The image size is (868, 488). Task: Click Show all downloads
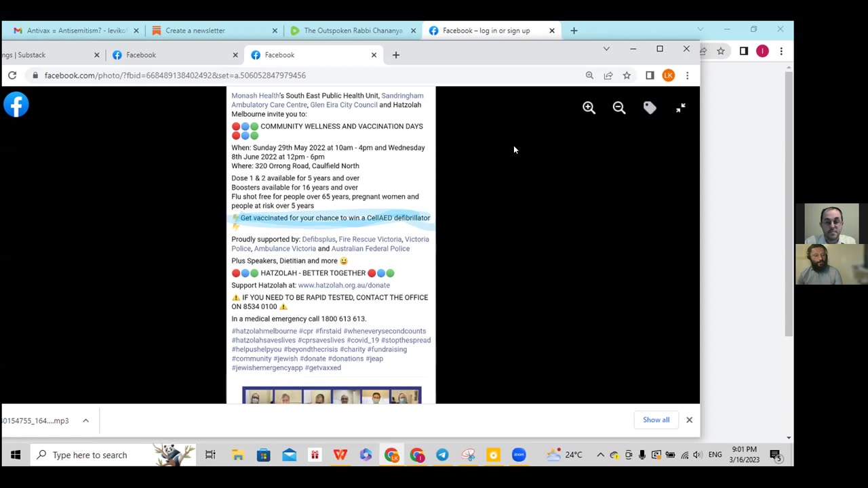tap(656, 420)
